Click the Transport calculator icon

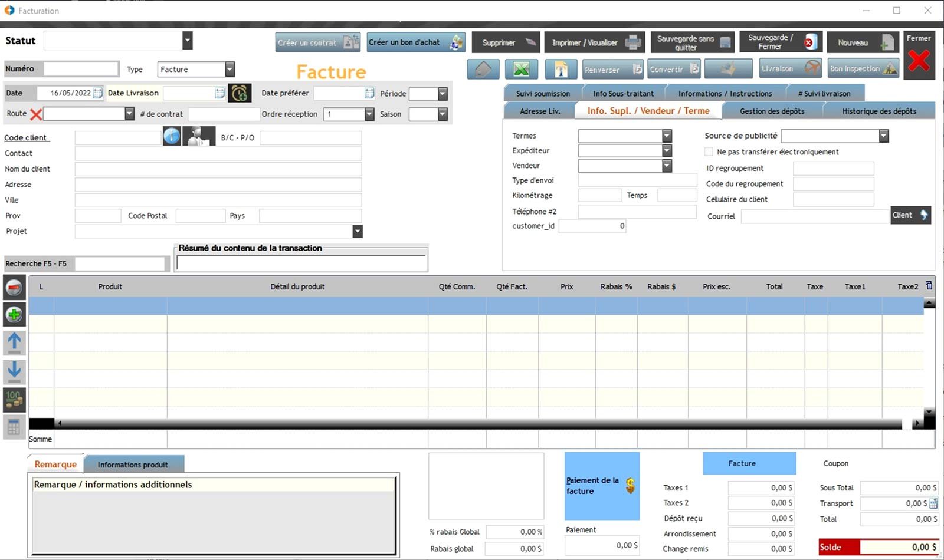pyautogui.click(x=933, y=503)
